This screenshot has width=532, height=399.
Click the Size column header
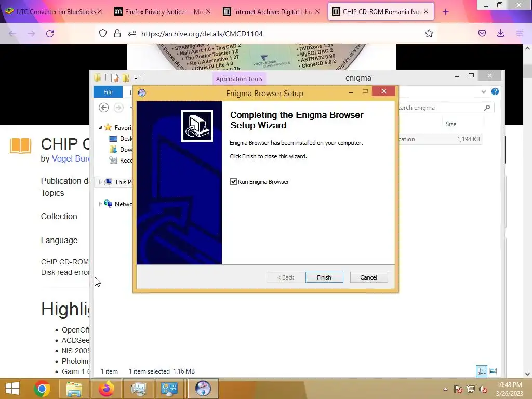[x=450, y=124]
